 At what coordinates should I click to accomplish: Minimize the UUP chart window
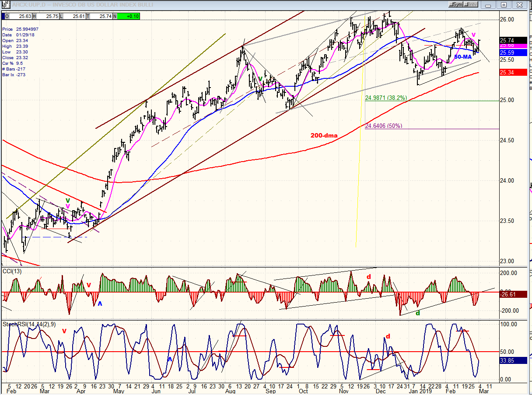[x=489, y=4]
